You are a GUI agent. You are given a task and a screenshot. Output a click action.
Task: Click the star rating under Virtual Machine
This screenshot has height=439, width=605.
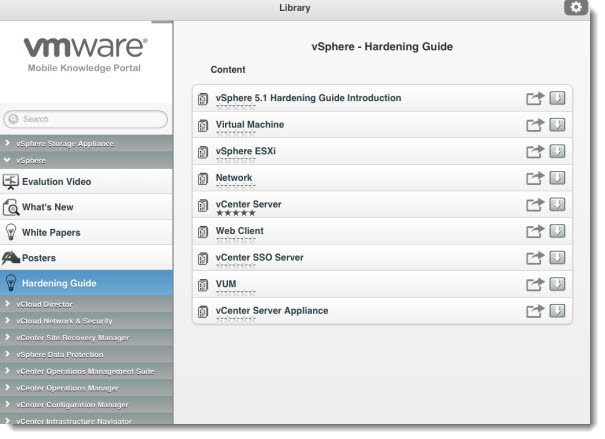click(236, 133)
